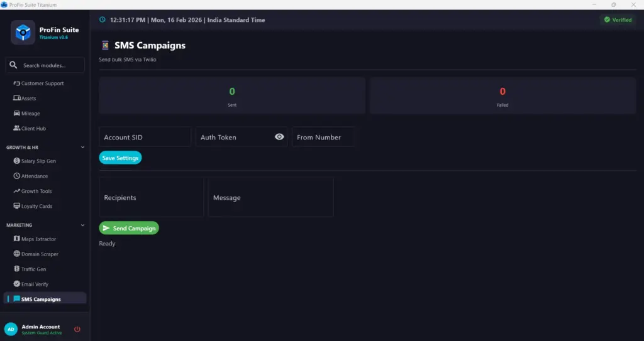This screenshot has height=341, width=644.
Task: Click the Mileage car icon
Action: pos(16,113)
